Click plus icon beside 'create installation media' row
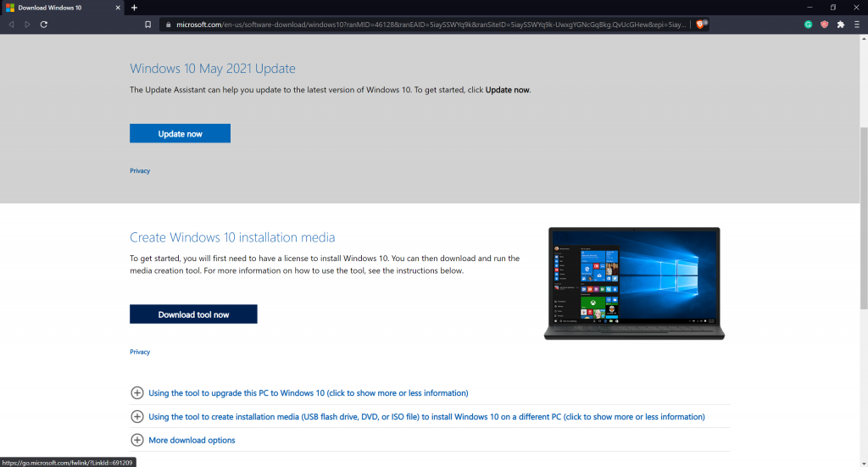Screen dimensions: 868x467 tap(136, 417)
